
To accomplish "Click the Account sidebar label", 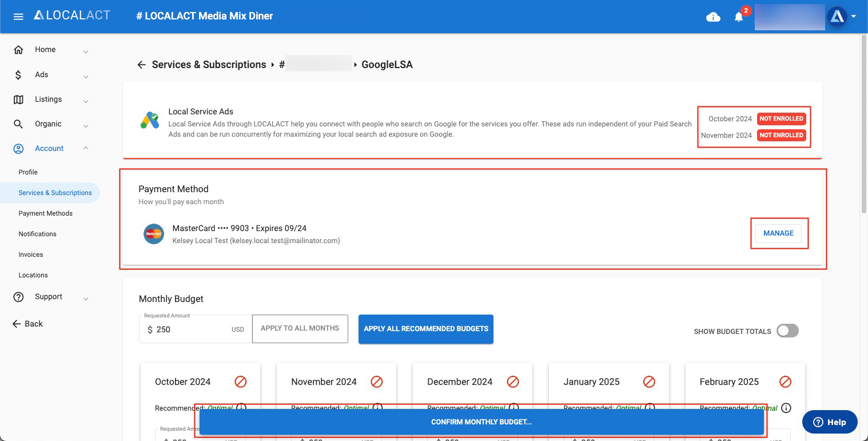I will coord(49,149).
